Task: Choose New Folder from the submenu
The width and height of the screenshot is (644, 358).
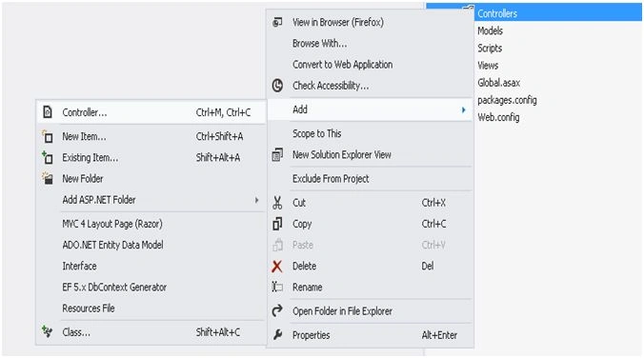Action: coord(151,178)
